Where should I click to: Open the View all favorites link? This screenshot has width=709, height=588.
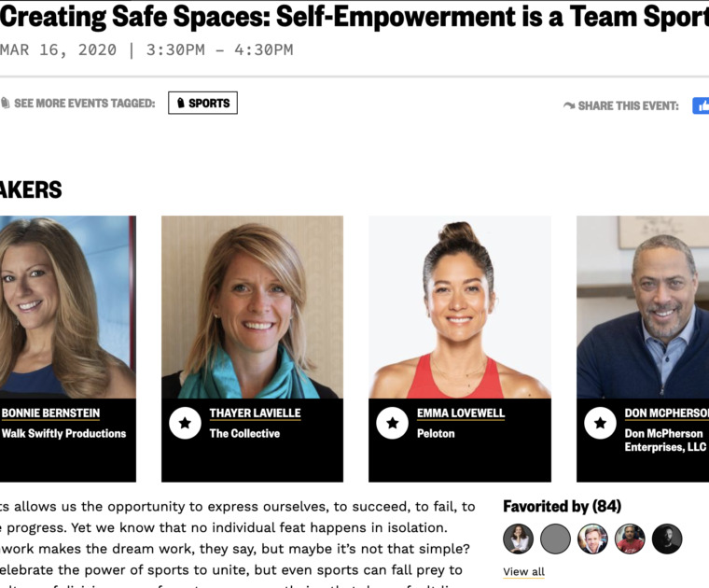523,572
